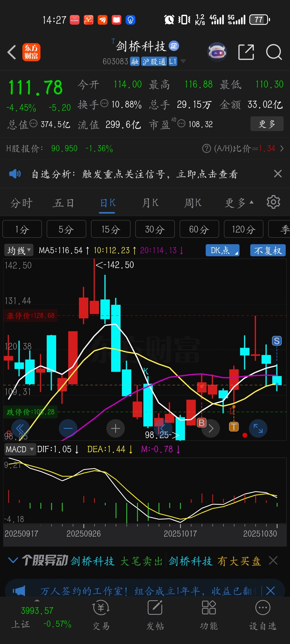This screenshot has width=290, height=644.
Task: Tap the L1 quote level tag
Action: pos(173,61)
